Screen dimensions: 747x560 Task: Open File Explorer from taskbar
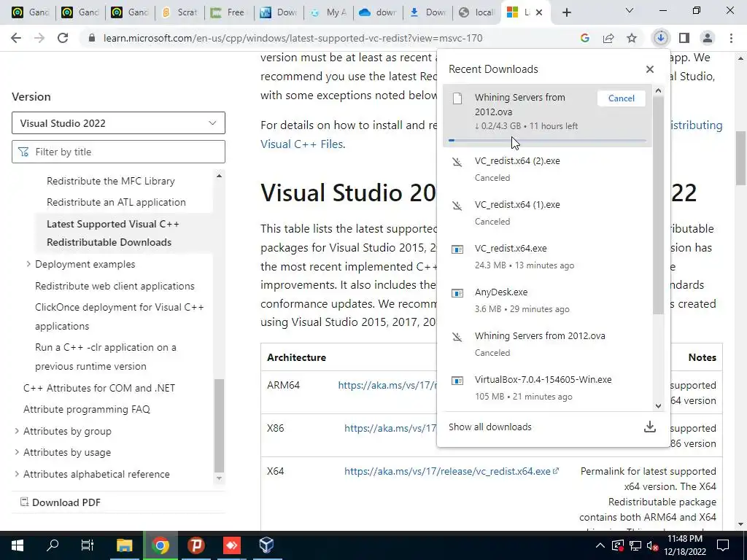click(x=124, y=545)
